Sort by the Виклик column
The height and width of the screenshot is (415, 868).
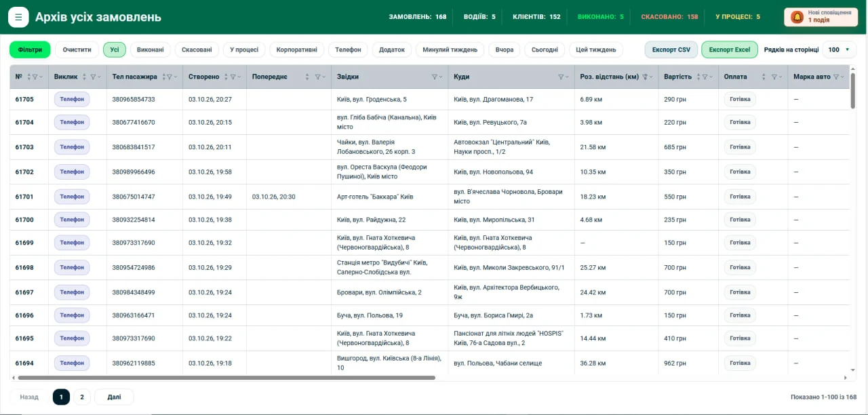(84, 77)
